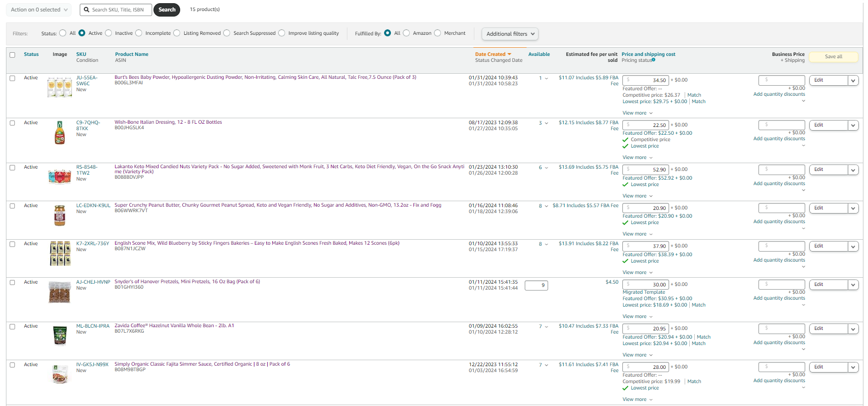Sort by SKU column header
Image resolution: width=868 pixels, height=406 pixels.
[81, 54]
